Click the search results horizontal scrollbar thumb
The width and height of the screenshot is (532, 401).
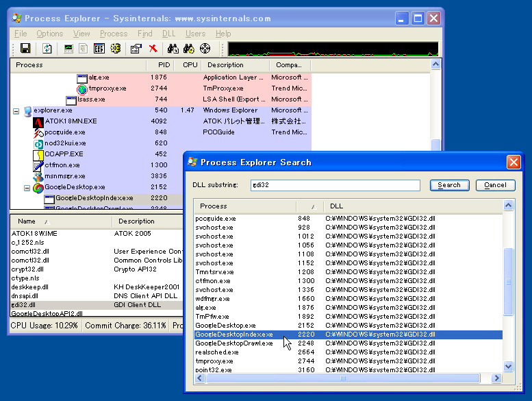click(343, 378)
